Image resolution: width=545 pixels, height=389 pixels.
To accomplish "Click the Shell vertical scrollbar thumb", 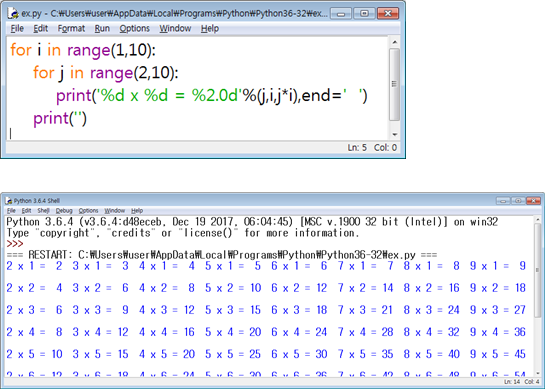I will point(538,270).
